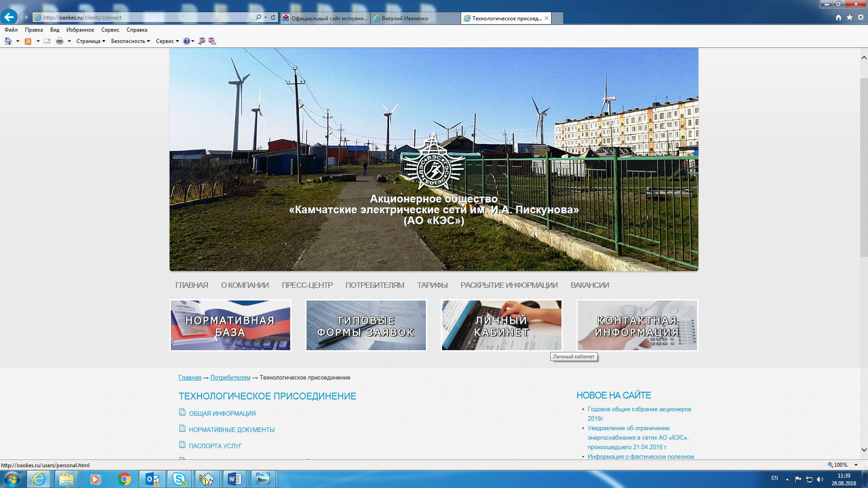Screen dimensions: 868x488
Task: Open the ОБЩАЯ ИНФОРМАЦИЯ link
Action: 222,413
